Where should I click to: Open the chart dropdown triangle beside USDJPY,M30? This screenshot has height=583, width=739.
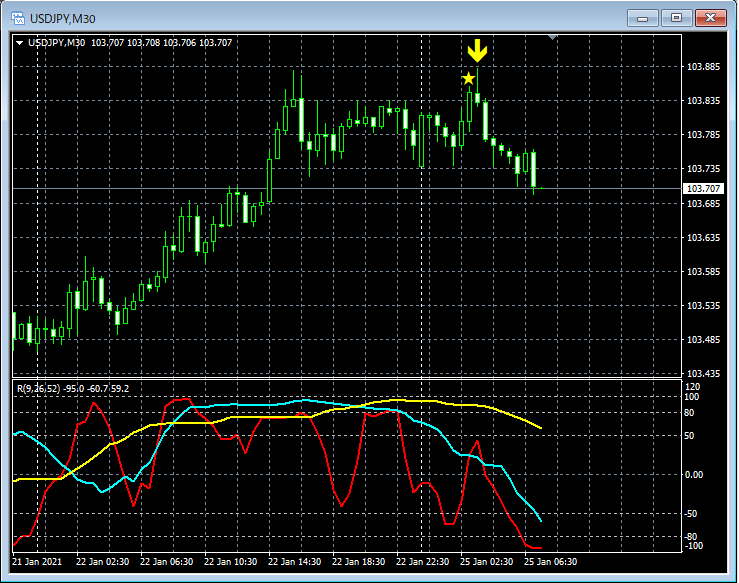click(x=19, y=43)
